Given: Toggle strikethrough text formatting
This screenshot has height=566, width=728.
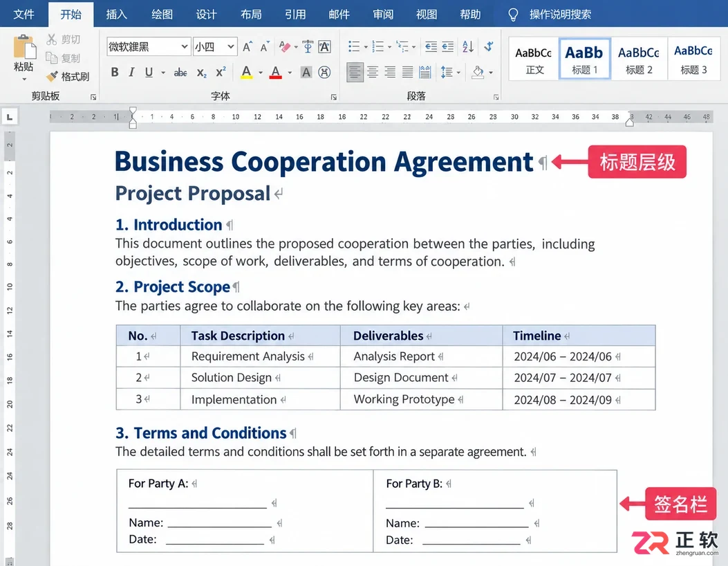Looking at the screenshot, I should point(180,73).
